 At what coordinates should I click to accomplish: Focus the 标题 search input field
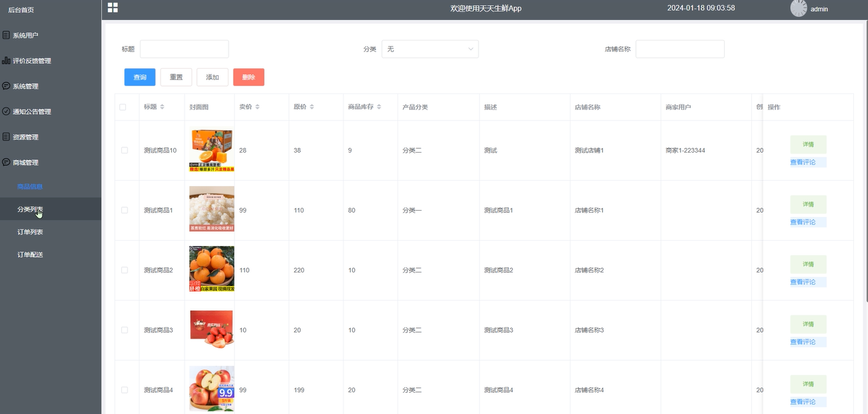tap(184, 49)
